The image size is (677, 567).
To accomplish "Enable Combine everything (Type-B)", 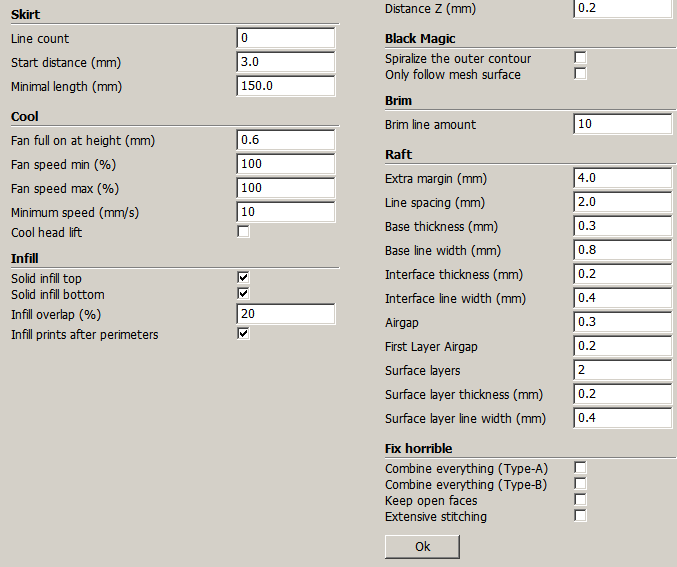I will tap(580, 484).
